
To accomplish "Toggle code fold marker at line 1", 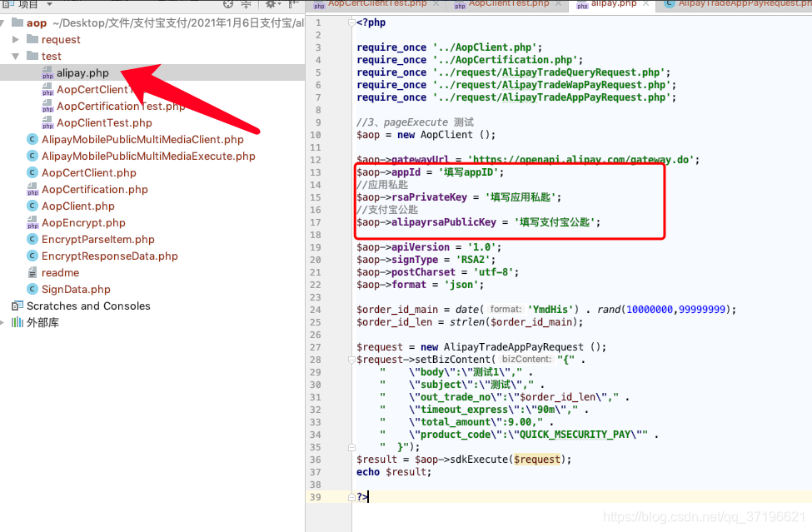I will click(x=351, y=22).
